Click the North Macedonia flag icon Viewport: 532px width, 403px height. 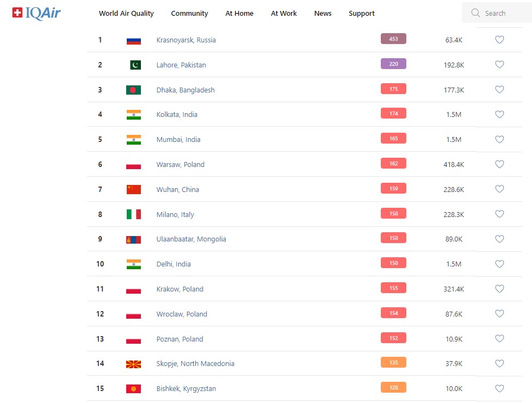(x=133, y=364)
